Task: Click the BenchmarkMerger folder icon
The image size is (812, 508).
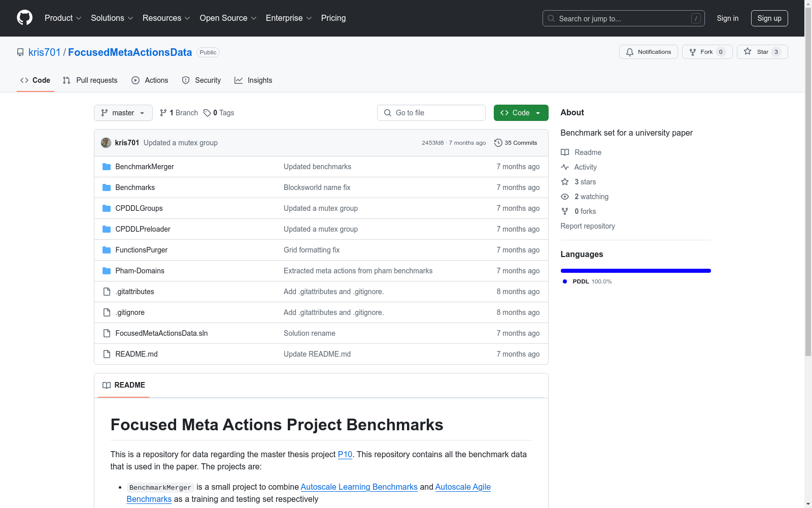Action: coord(107,167)
